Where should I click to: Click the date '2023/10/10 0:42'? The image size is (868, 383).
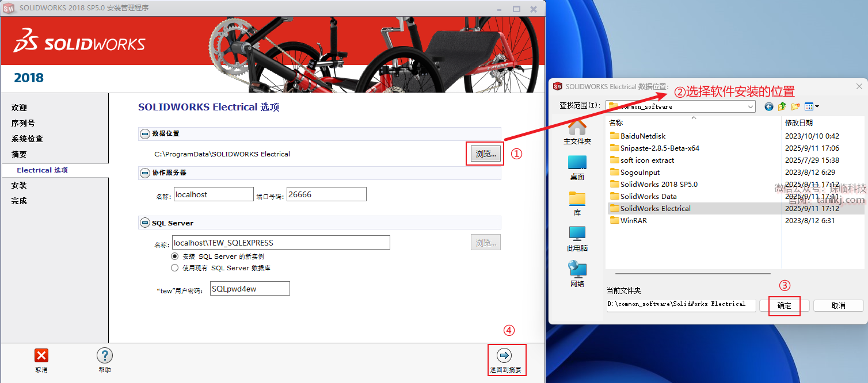coord(812,136)
